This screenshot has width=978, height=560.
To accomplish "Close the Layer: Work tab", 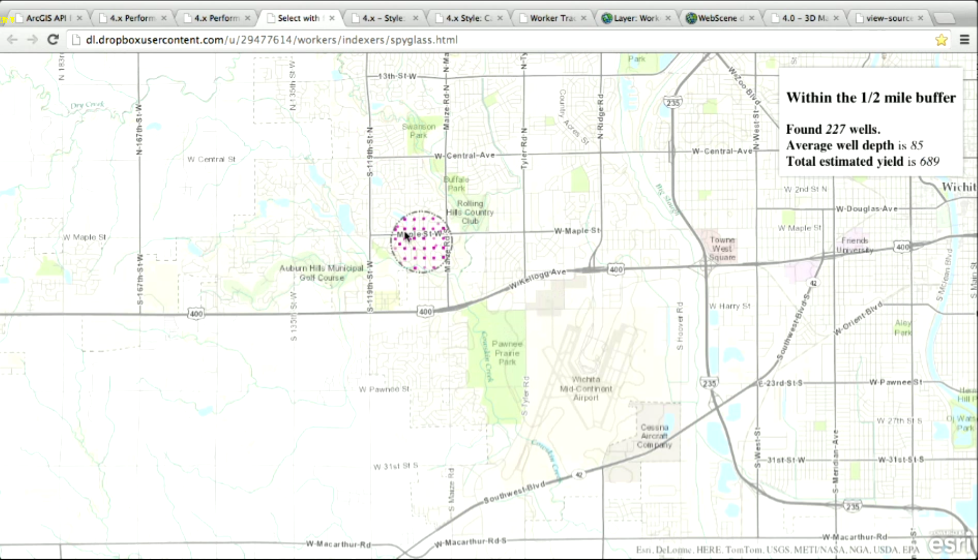I will pyautogui.click(x=668, y=18).
